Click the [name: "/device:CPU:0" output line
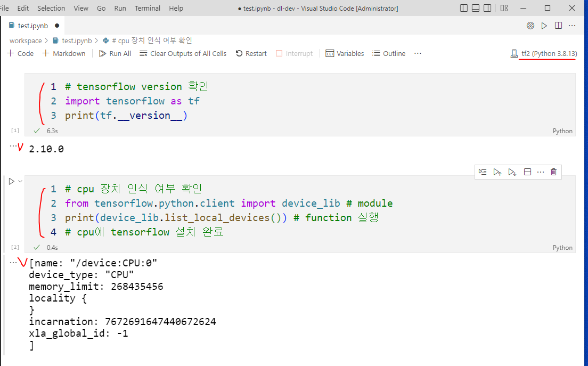The image size is (588, 366). click(93, 263)
